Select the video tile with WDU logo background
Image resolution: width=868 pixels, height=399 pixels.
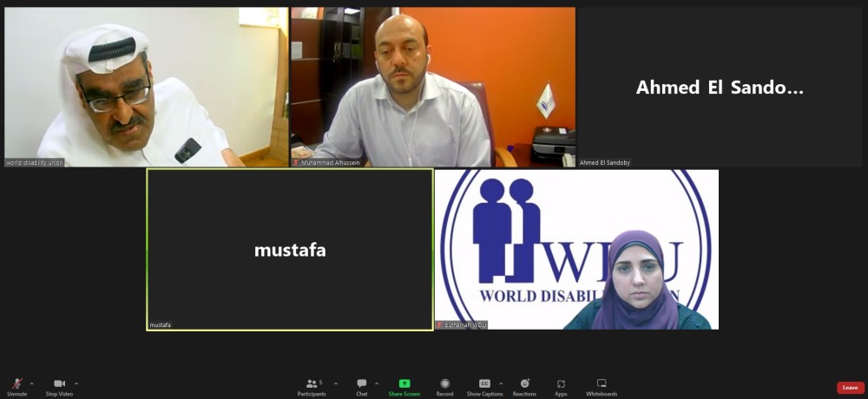pos(577,250)
